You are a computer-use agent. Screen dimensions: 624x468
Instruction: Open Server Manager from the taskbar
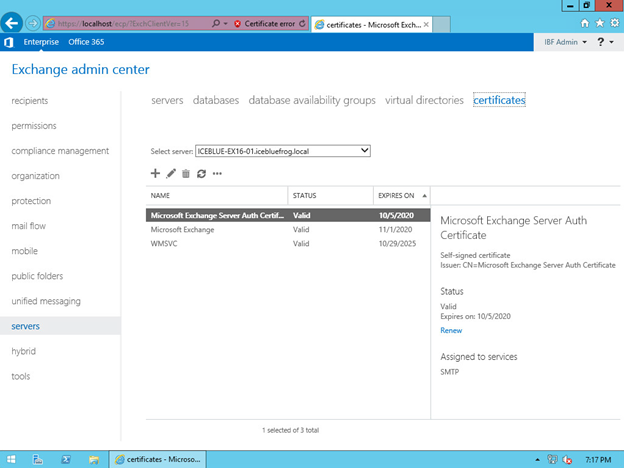pos(38,459)
